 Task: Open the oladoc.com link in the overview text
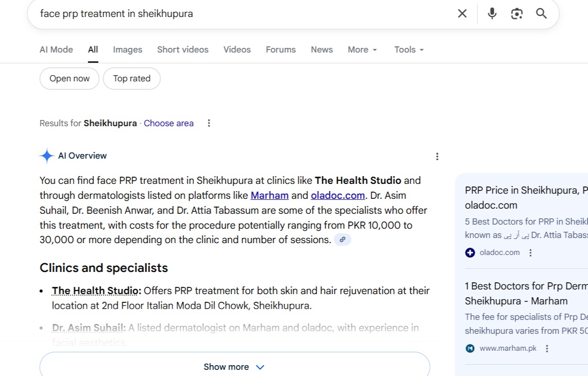(x=338, y=196)
